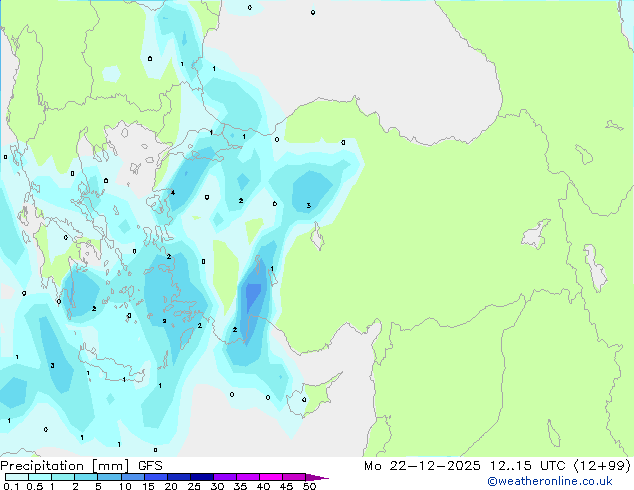Click the 0.1–0.5 mm palest cyan legend swatch
634x490 pixels.
pyautogui.click(x=17, y=477)
